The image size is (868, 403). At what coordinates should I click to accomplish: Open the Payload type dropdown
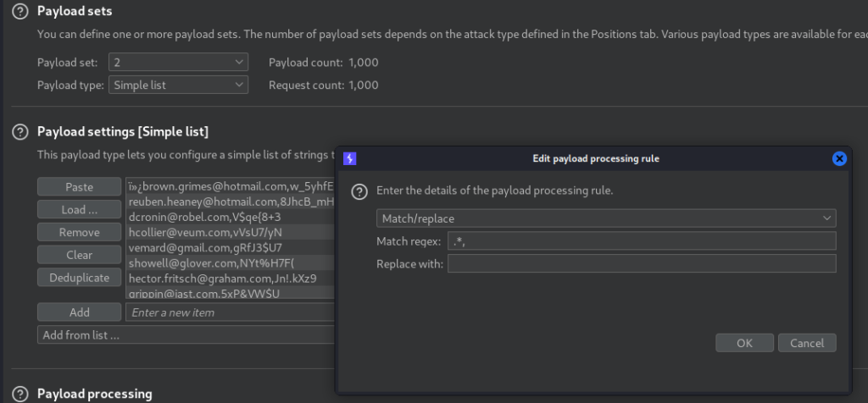pyautogui.click(x=178, y=86)
